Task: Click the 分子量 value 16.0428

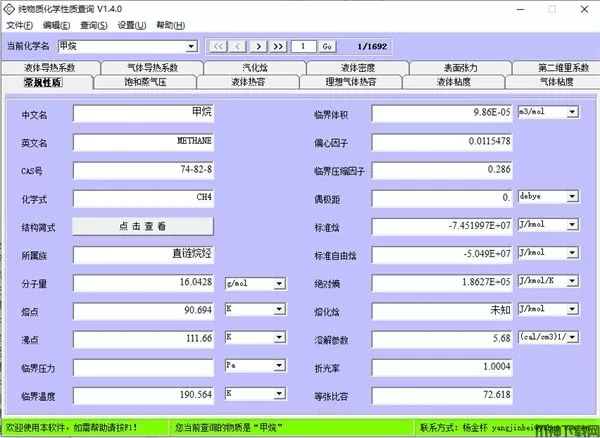Action: (x=143, y=283)
